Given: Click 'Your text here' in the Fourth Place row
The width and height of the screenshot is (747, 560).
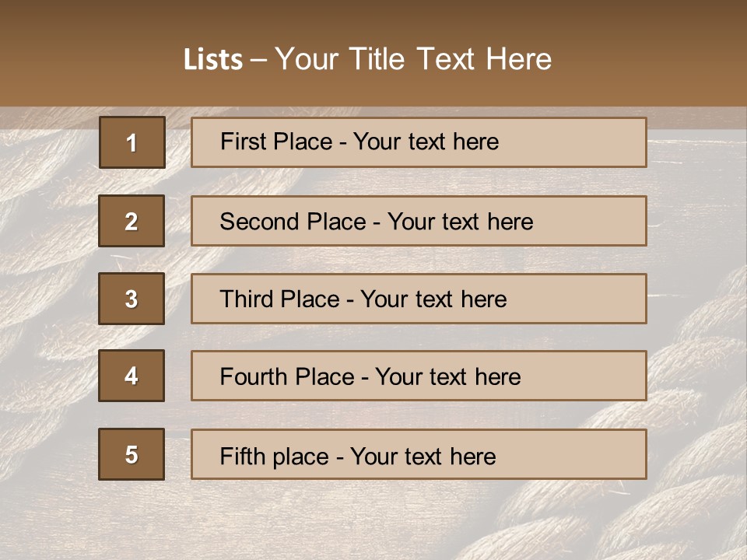Looking at the screenshot, I should pos(447,377).
